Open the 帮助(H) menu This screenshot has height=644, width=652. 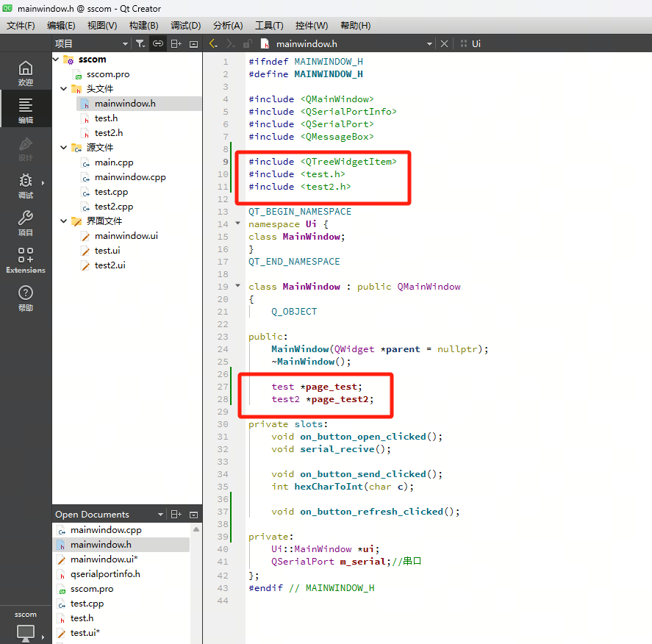tap(356, 26)
